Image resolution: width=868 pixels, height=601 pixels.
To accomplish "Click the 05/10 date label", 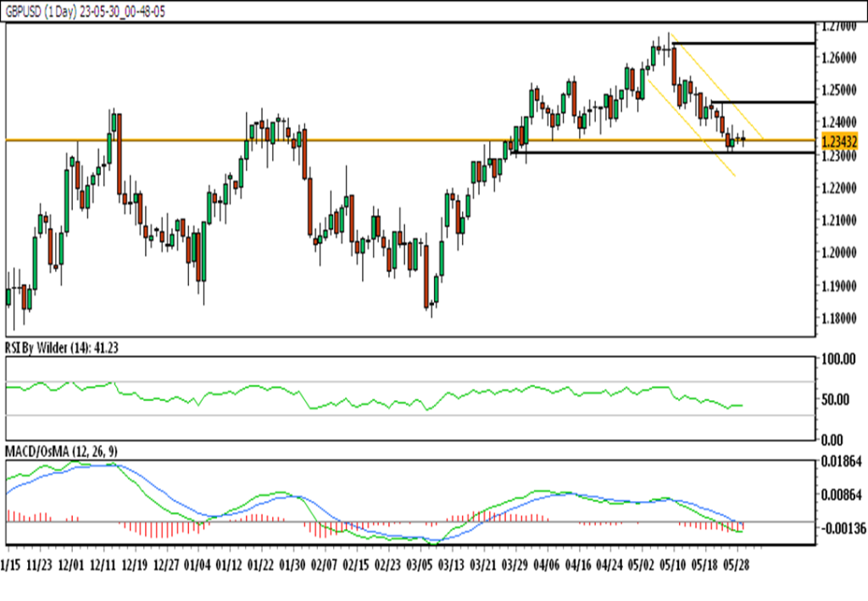I will click(674, 565).
